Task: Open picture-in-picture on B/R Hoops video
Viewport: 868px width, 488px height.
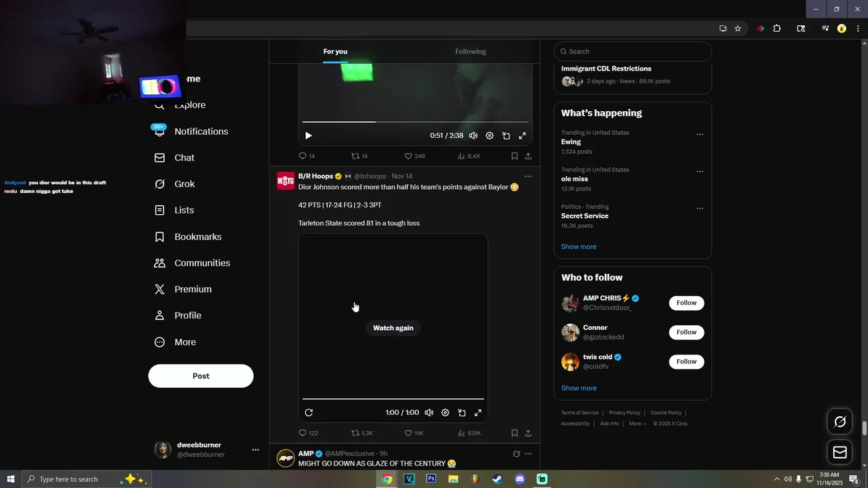Action: [x=462, y=413]
